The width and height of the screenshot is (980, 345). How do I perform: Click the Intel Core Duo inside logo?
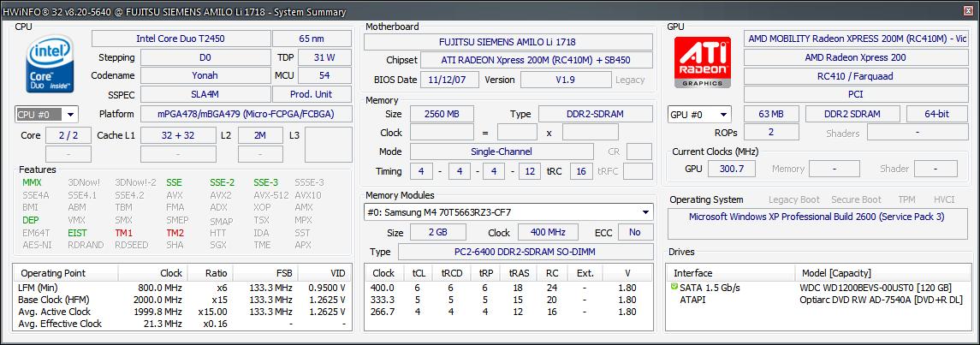click(50, 63)
